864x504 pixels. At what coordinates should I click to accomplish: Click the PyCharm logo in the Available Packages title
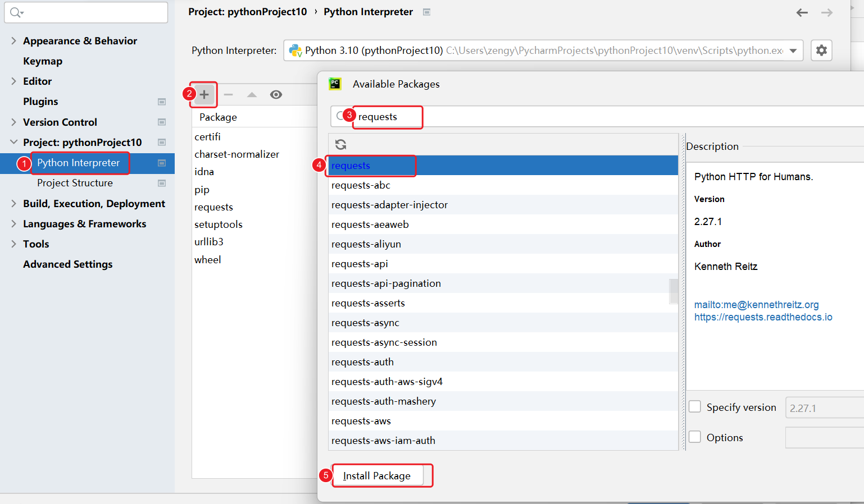[x=335, y=84]
